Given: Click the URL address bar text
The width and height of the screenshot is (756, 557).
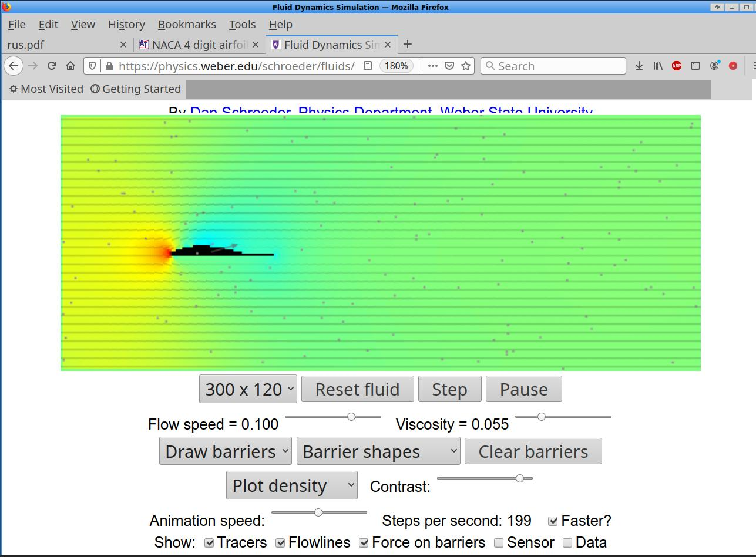Looking at the screenshot, I should click(x=236, y=66).
